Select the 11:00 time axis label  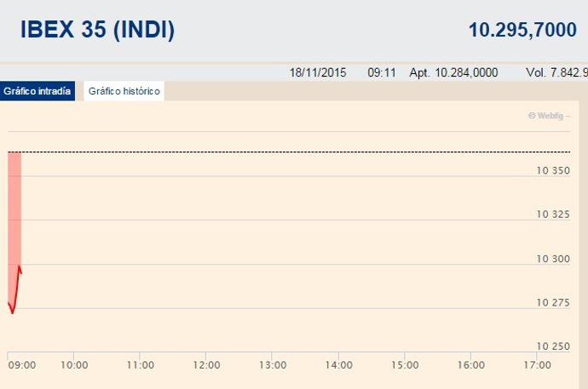tap(140, 365)
